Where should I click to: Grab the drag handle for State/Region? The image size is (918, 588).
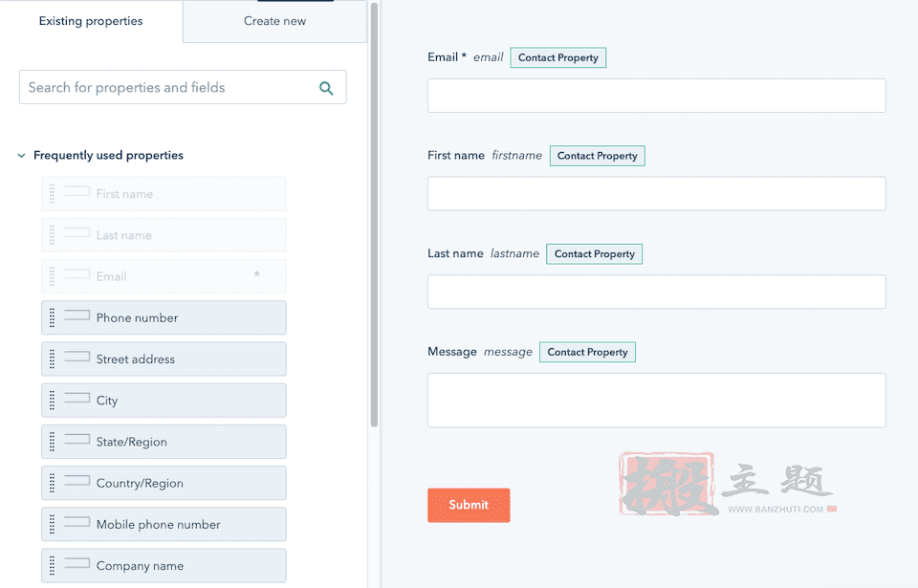[52, 442]
